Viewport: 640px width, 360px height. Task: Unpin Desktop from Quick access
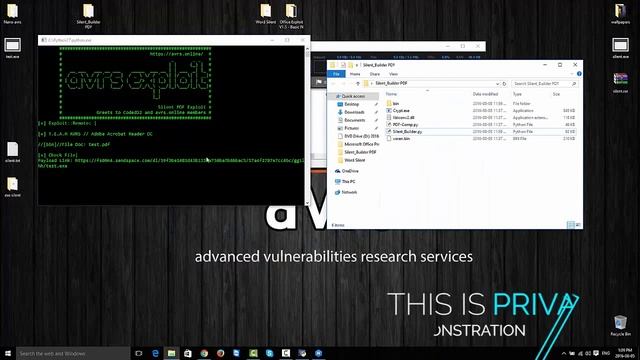(376, 104)
